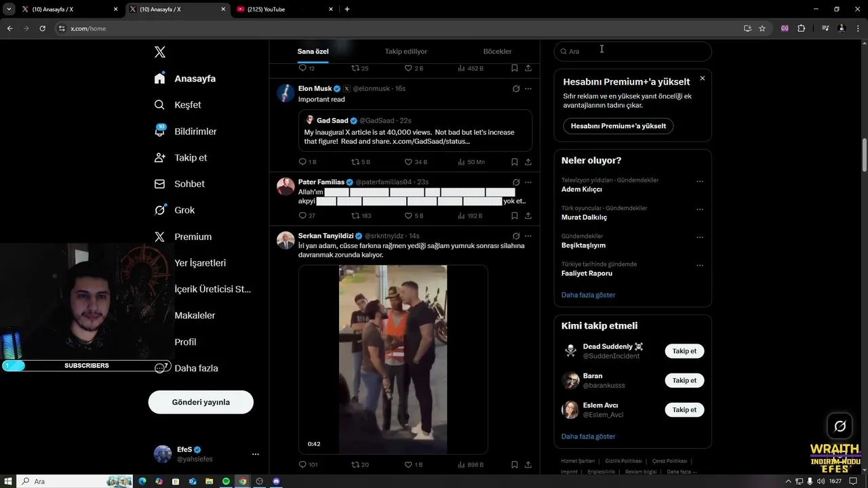Share Serkan Tanyildizi post
This screenshot has width=868, height=488.
pos(528,465)
